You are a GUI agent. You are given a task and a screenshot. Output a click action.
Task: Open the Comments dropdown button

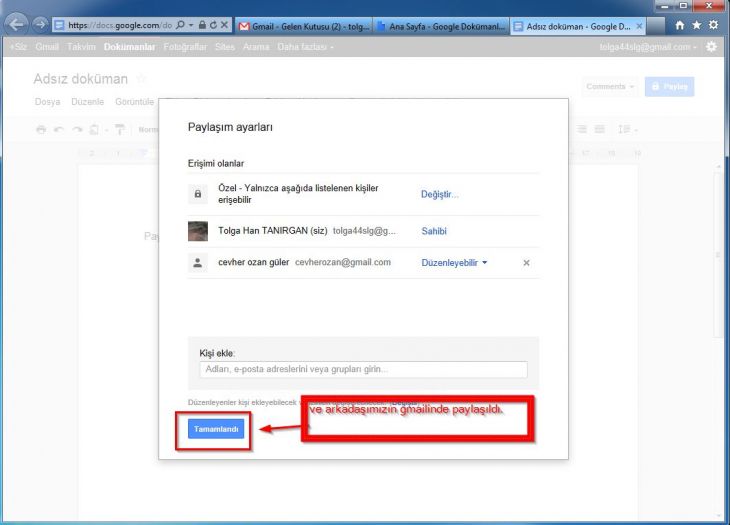(610, 87)
